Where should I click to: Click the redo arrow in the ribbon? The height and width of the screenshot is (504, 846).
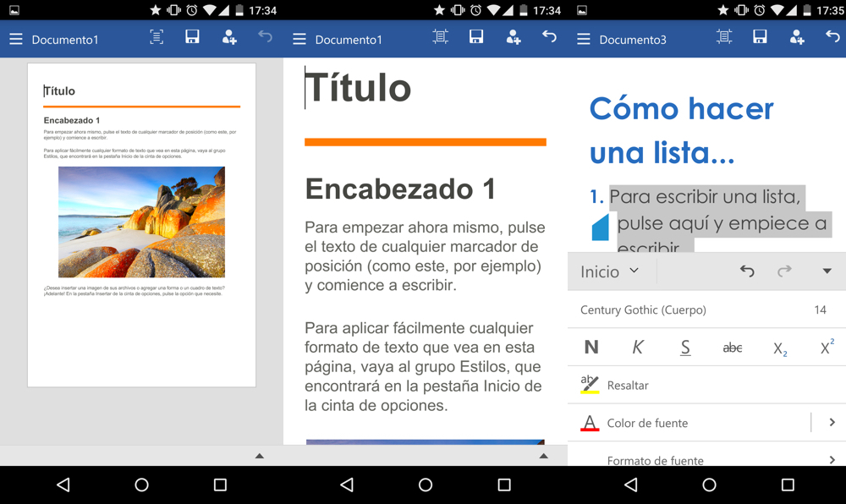click(x=784, y=271)
